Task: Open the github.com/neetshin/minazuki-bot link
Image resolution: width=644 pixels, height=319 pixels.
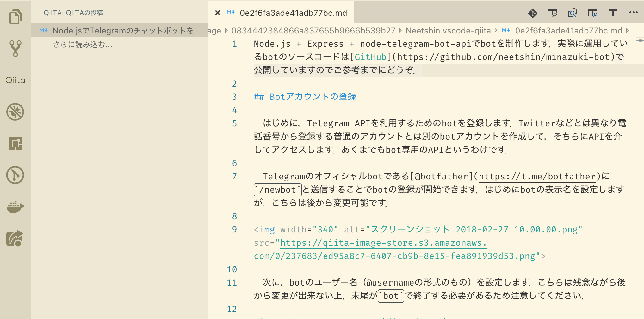Action: pos(503,57)
